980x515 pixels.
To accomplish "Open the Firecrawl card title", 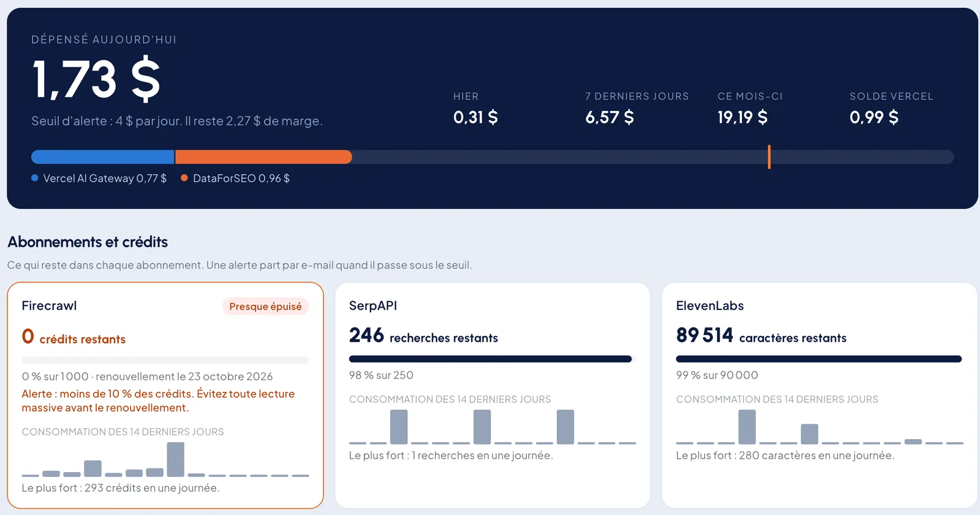I will (x=49, y=306).
